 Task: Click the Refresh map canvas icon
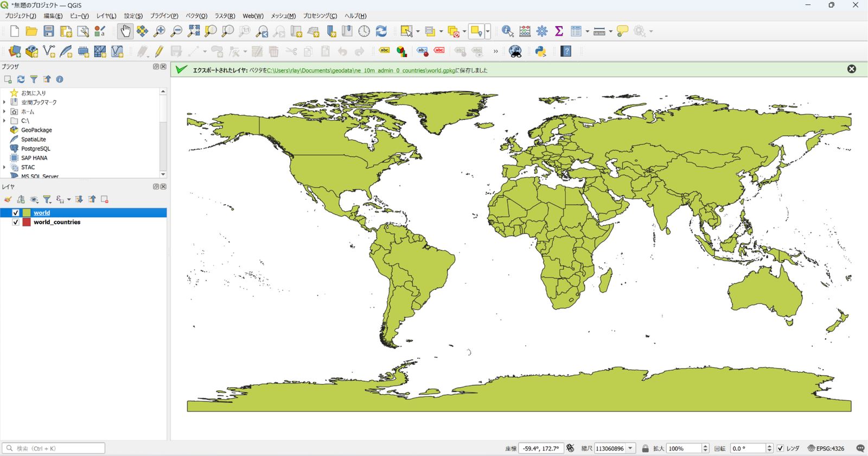[381, 31]
